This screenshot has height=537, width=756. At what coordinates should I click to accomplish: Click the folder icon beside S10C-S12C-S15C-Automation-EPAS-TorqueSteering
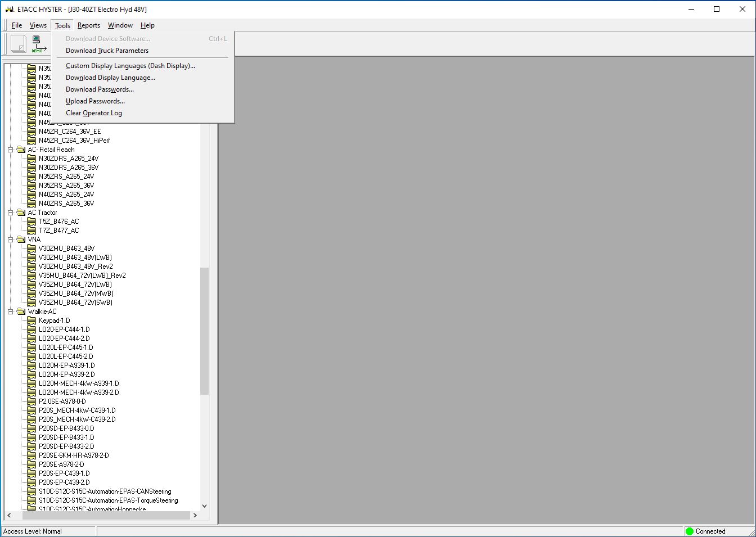32,500
